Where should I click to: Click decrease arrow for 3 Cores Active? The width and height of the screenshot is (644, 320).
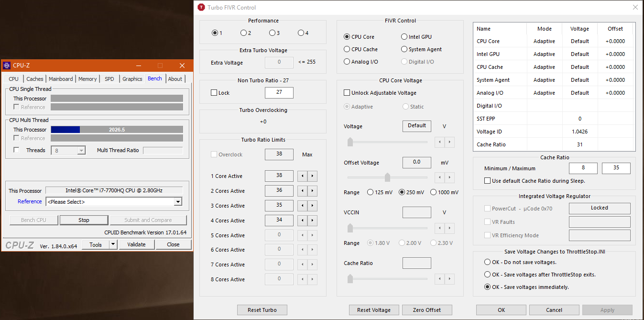[302, 206]
